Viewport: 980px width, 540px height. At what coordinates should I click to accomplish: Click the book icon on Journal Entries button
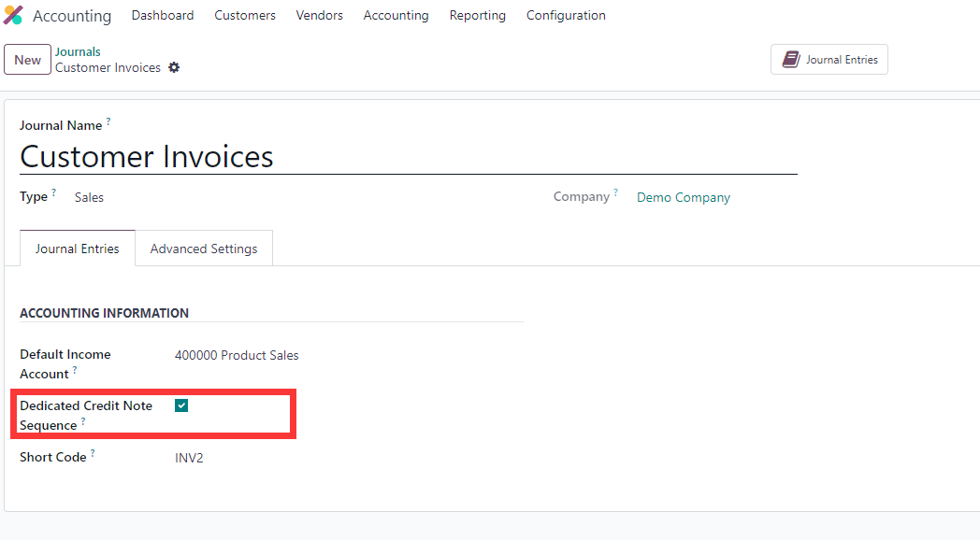(791, 59)
